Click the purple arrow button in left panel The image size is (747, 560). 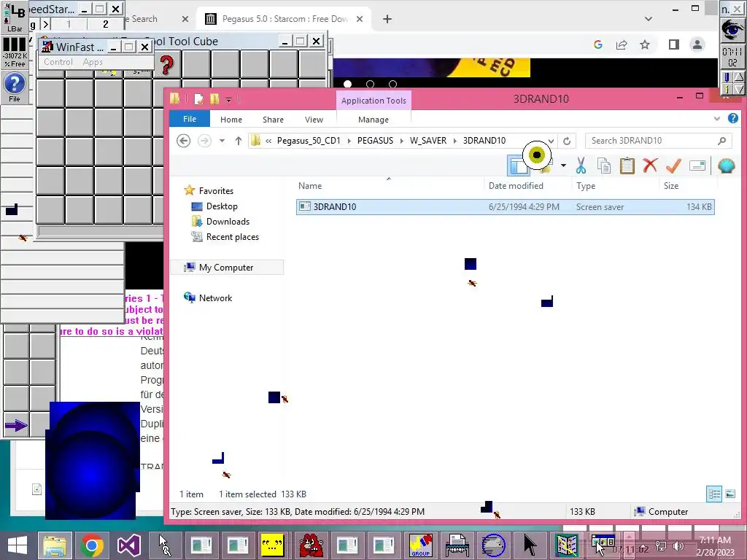click(16, 425)
